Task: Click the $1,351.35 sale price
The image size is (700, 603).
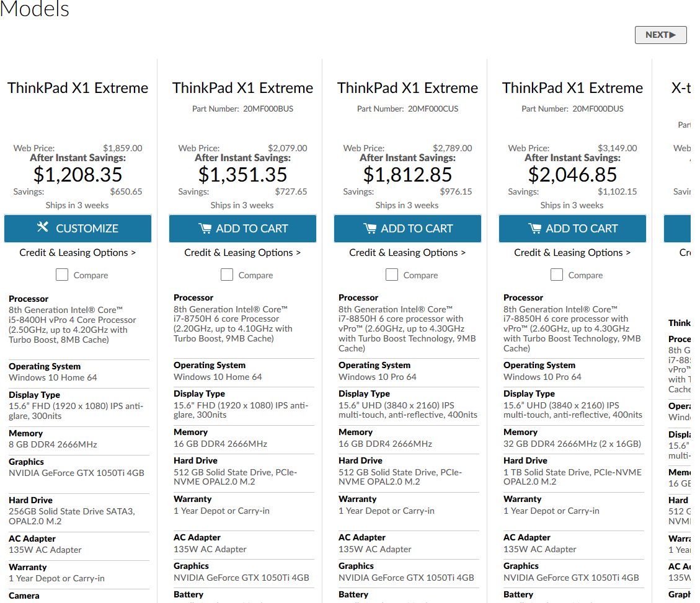Action: click(x=242, y=175)
